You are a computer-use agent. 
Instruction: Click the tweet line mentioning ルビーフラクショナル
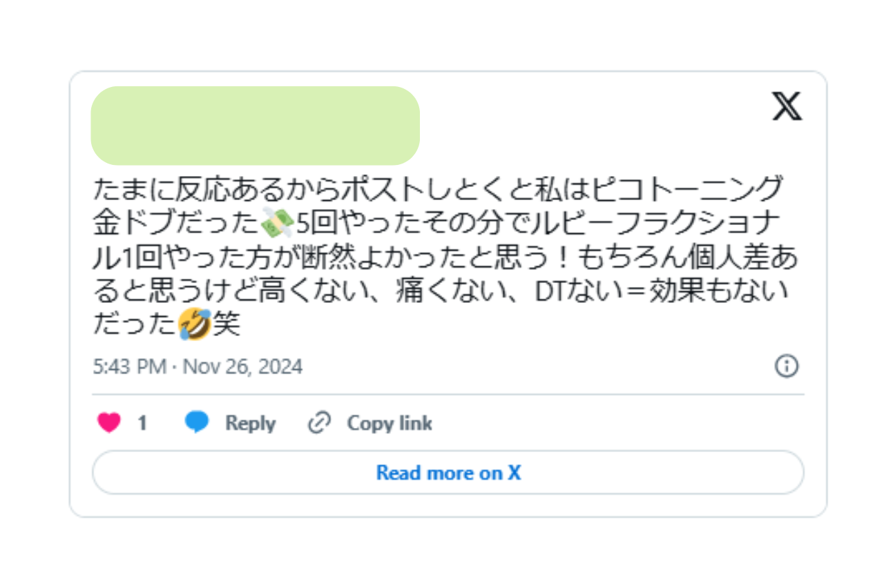click(445, 223)
